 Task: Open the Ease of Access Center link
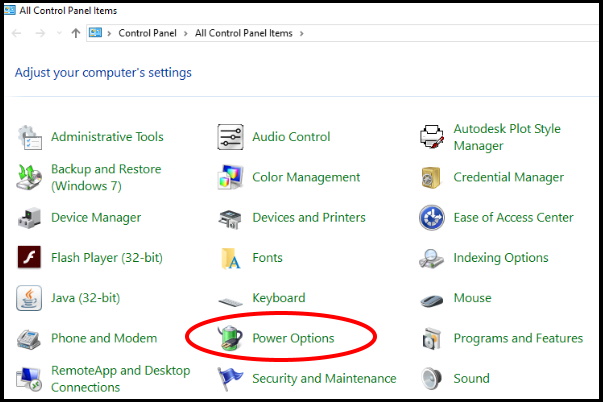coord(513,218)
